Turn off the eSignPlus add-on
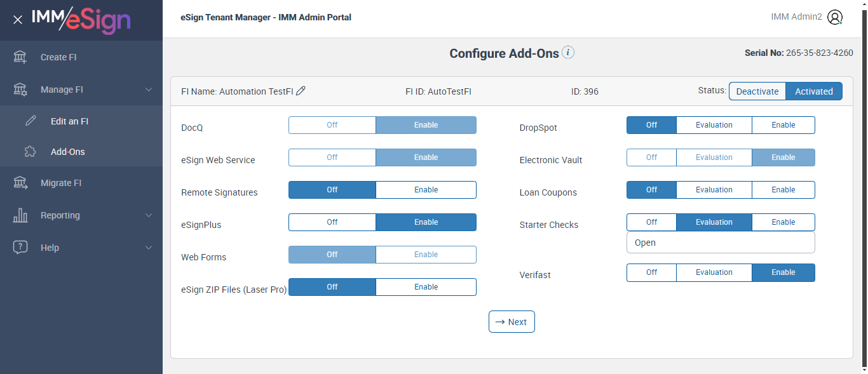 coord(332,222)
